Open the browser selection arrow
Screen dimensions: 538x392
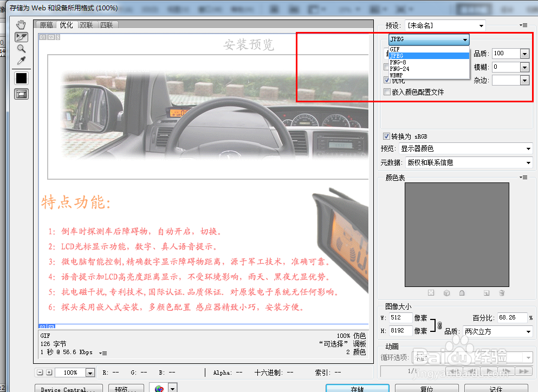click(x=173, y=388)
